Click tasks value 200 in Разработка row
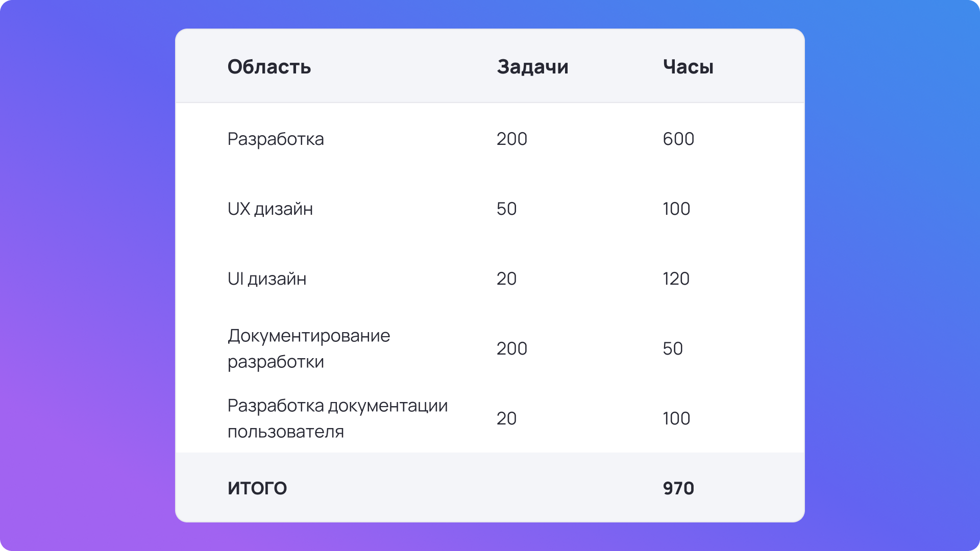980x551 pixels. [512, 139]
